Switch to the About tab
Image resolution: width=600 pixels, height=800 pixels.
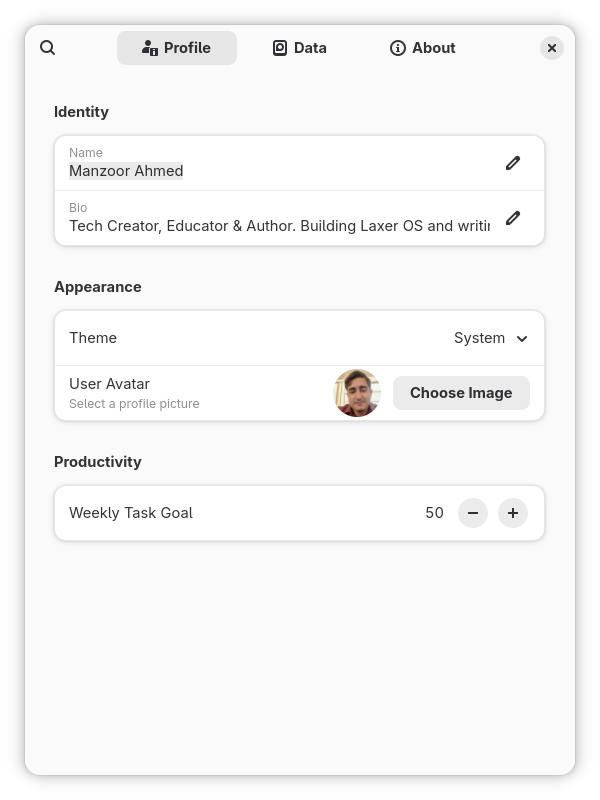[422, 47]
